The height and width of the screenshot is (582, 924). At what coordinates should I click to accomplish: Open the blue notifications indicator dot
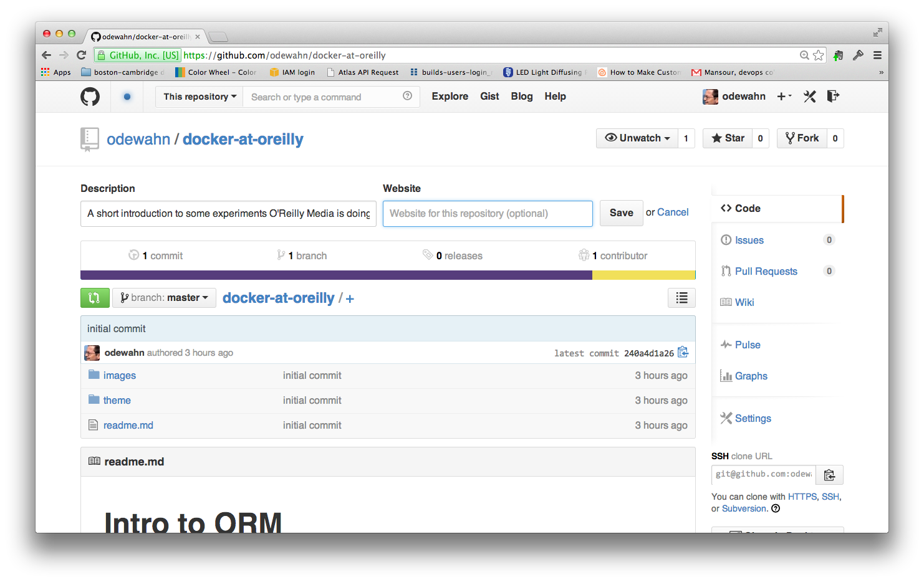pos(127,97)
